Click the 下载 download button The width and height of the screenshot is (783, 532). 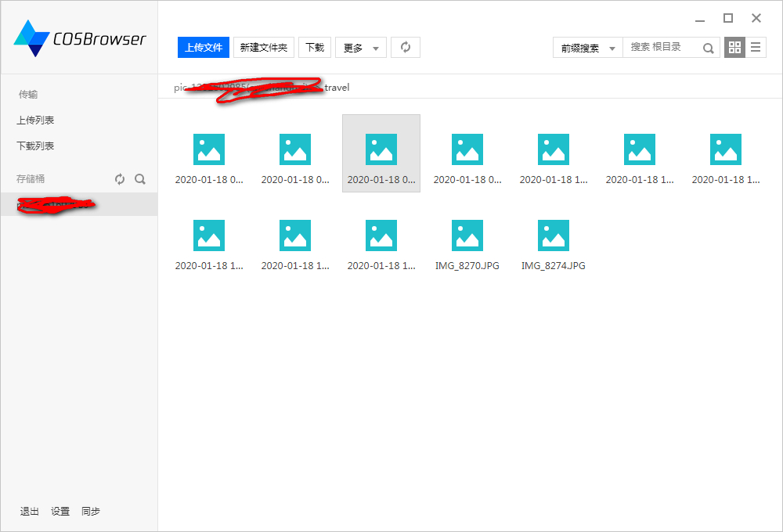pyautogui.click(x=315, y=48)
